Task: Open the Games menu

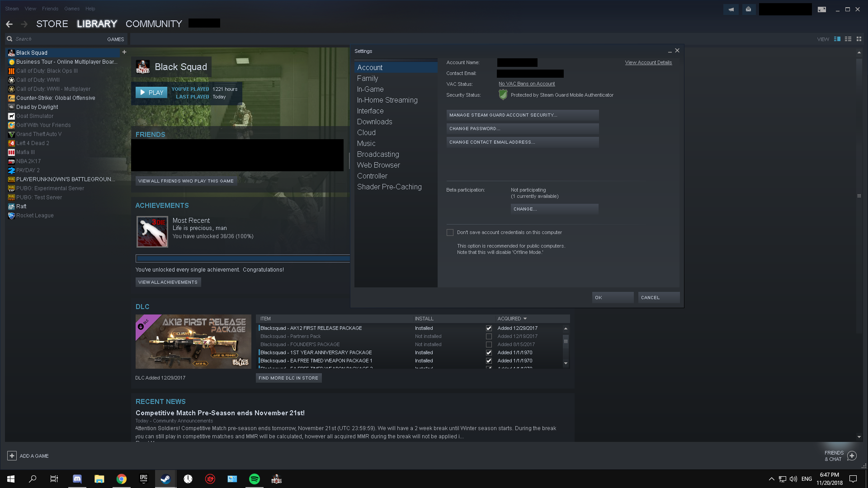Action: (x=72, y=9)
